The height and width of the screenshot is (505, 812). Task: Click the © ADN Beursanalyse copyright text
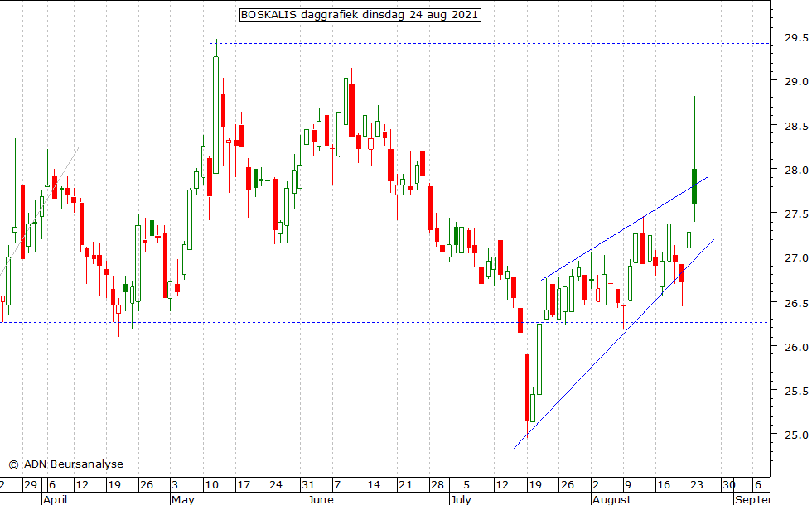coord(65,464)
